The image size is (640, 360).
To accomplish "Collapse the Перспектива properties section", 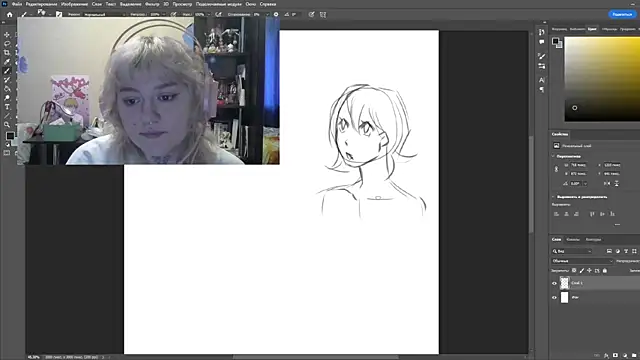I will (x=553, y=156).
